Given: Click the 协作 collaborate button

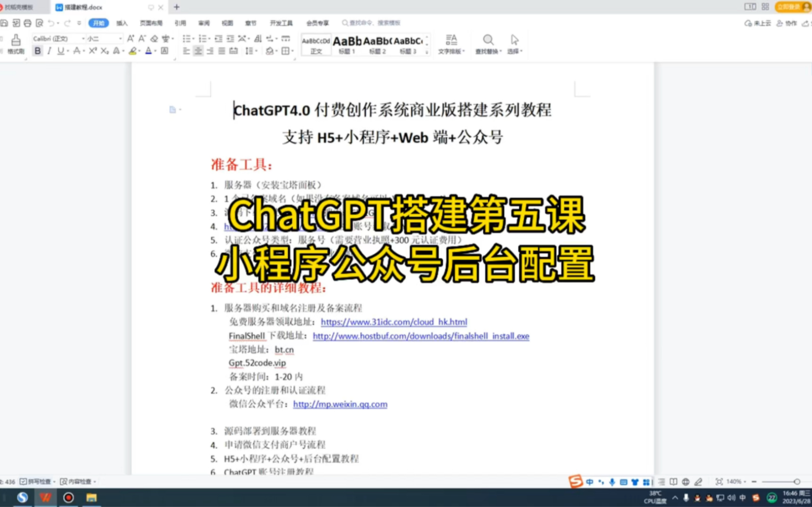Looking at the screenshot, I should pyautogui.click(x=786, y=23).
